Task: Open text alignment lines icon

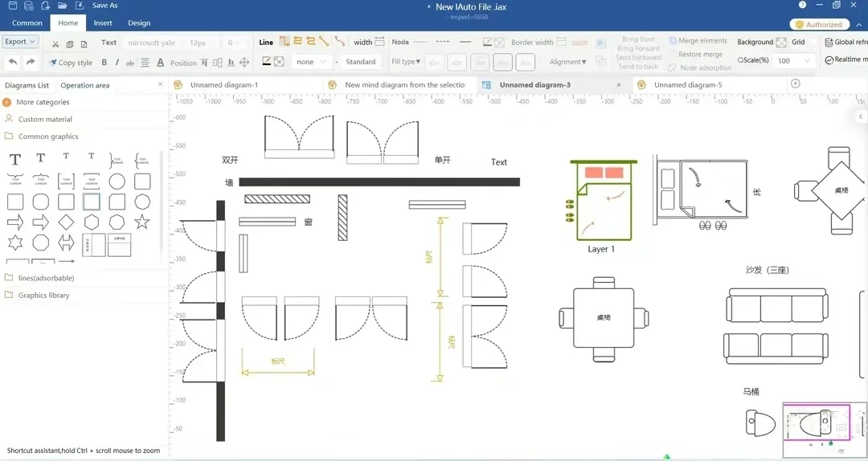Action: [x=145, y=63]
